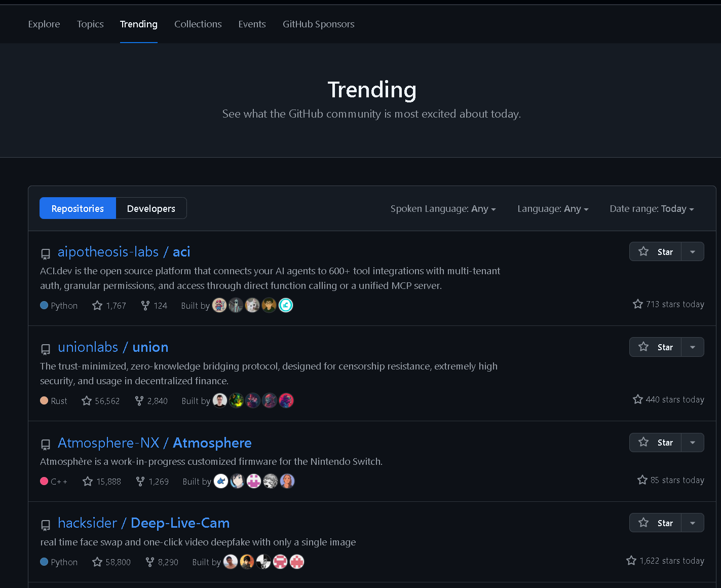Expand the Date range: Today filter
Viewport: 721px width, 588px height.
652,209
